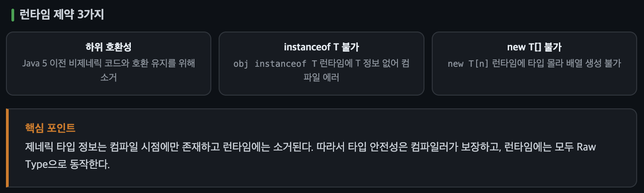Click the orange left border of the callout

coord(7,148)
